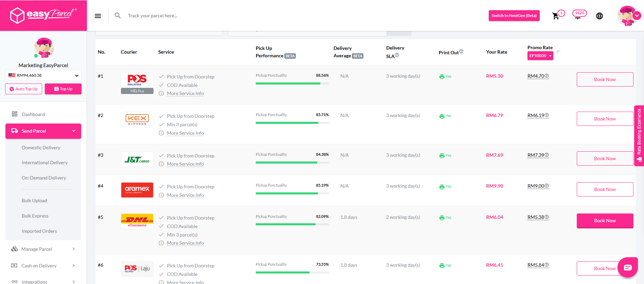Click the Promo Rate sort icon
644x284 pixels.
point(558,52)
